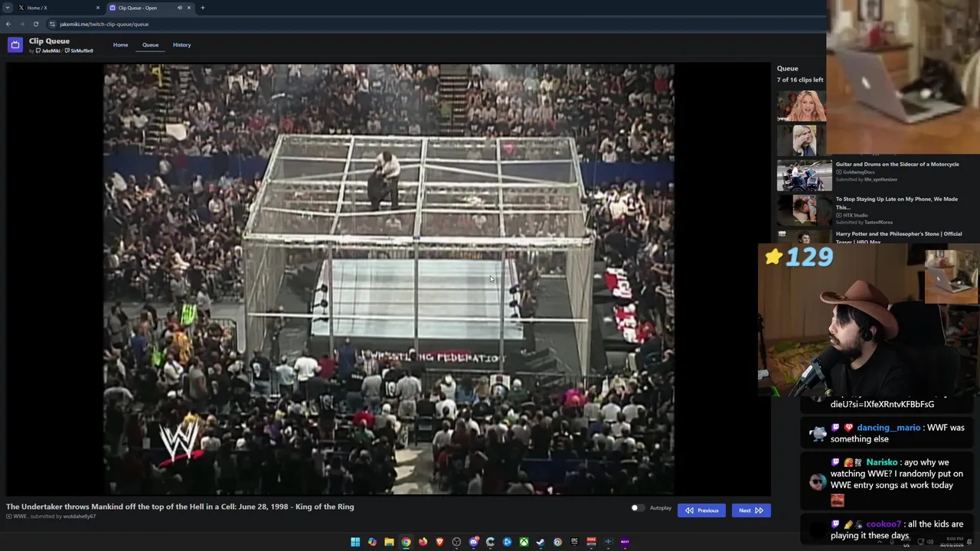Screen dimensions: 980x551
Task: Open the motorcycle sidecar clip thumbnail
Action: 804,175
